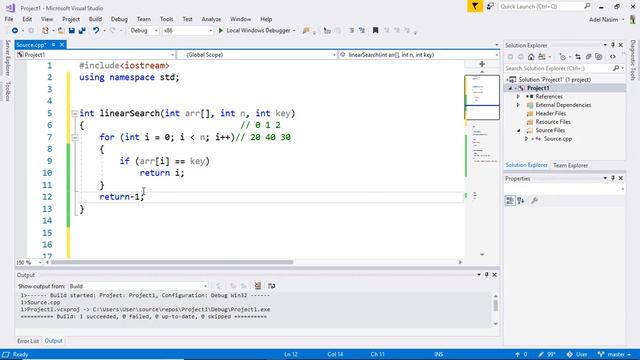The width and height of the screenshot is (640, 360).
Task: Click the feedback icon beside Quick Launch
Action: pos(490,6)
